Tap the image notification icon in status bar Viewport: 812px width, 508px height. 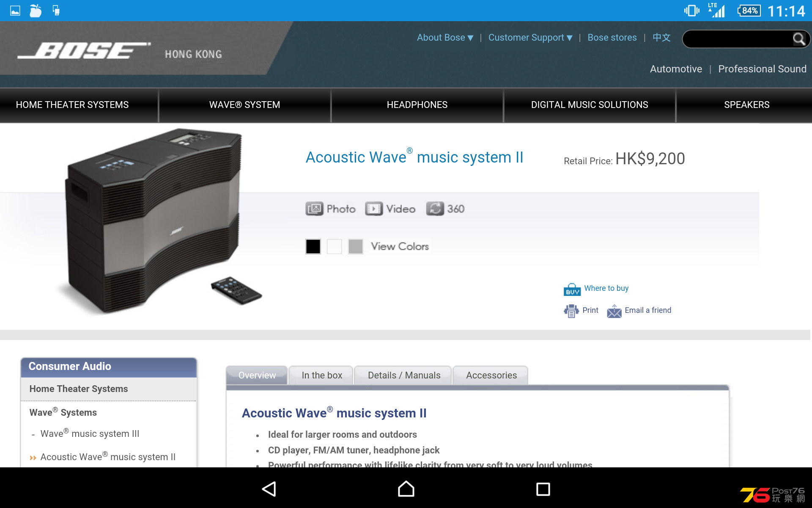pos(15,11)
